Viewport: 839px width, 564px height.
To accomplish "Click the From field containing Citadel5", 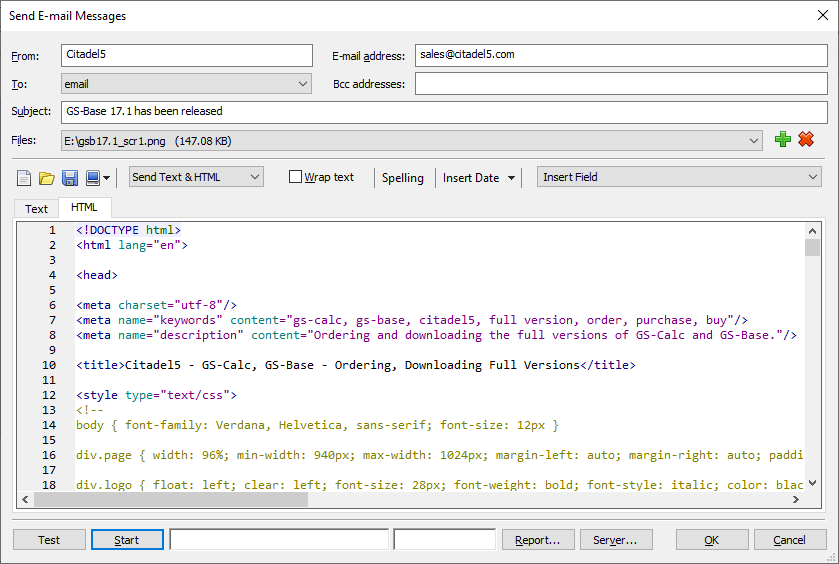I will point(186,55).
